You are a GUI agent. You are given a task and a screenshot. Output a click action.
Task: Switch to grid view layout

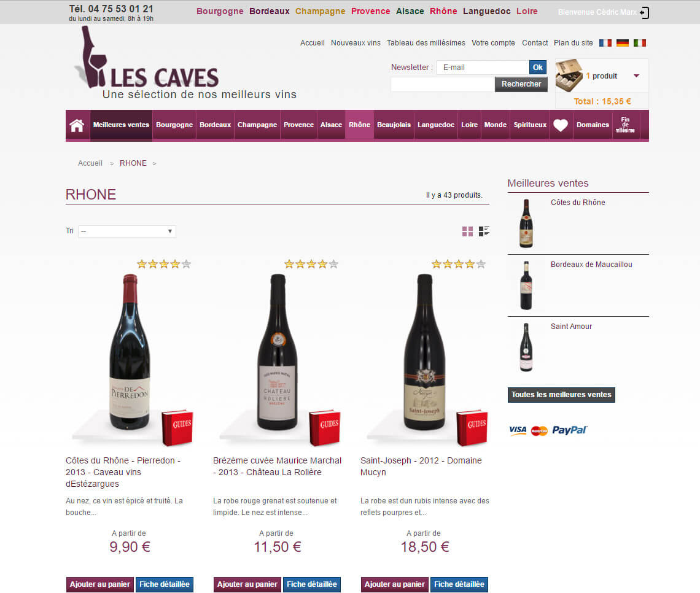[467, 231]
